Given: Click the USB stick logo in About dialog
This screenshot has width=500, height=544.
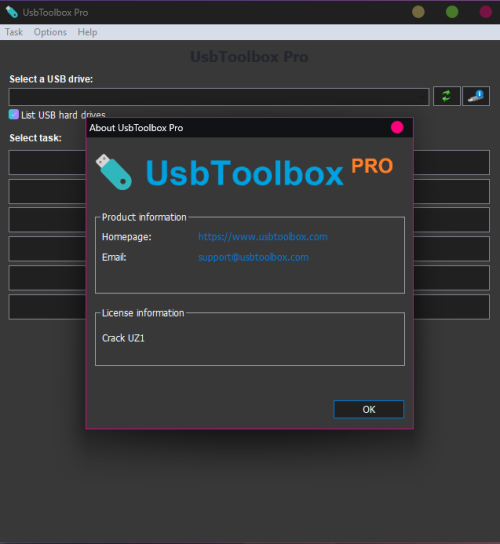Looking at the screenshot, I should coord(114,172).
